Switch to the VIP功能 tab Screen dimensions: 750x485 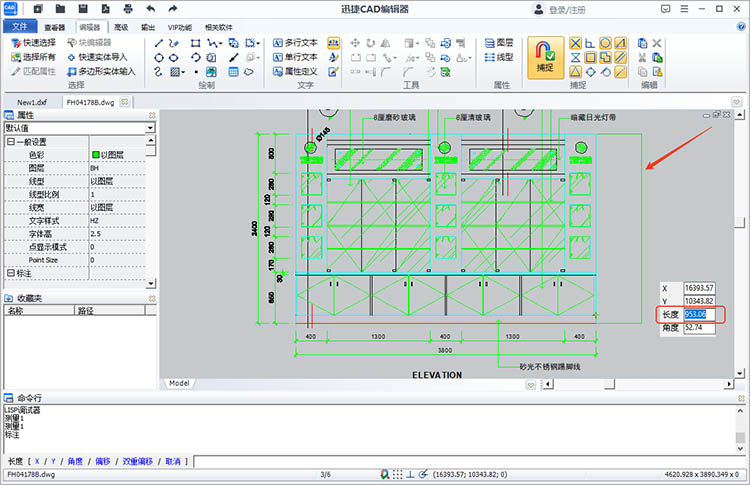180,28
